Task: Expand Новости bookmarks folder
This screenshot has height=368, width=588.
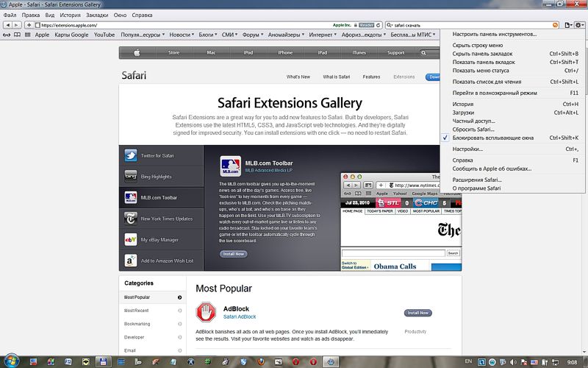Action: (x=182, y=35)
